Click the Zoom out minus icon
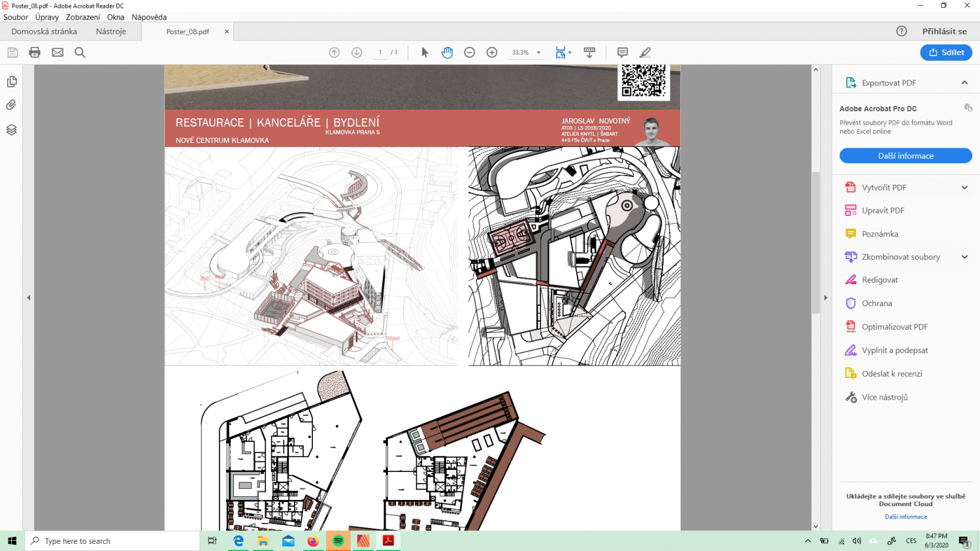The height and width of the screenshot is (551, 980). [469, 52]
